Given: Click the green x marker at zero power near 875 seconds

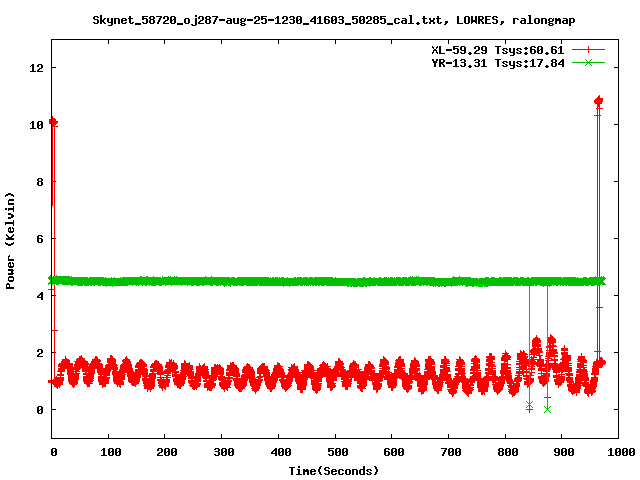Looking at the screenshot, I should 547,409.
